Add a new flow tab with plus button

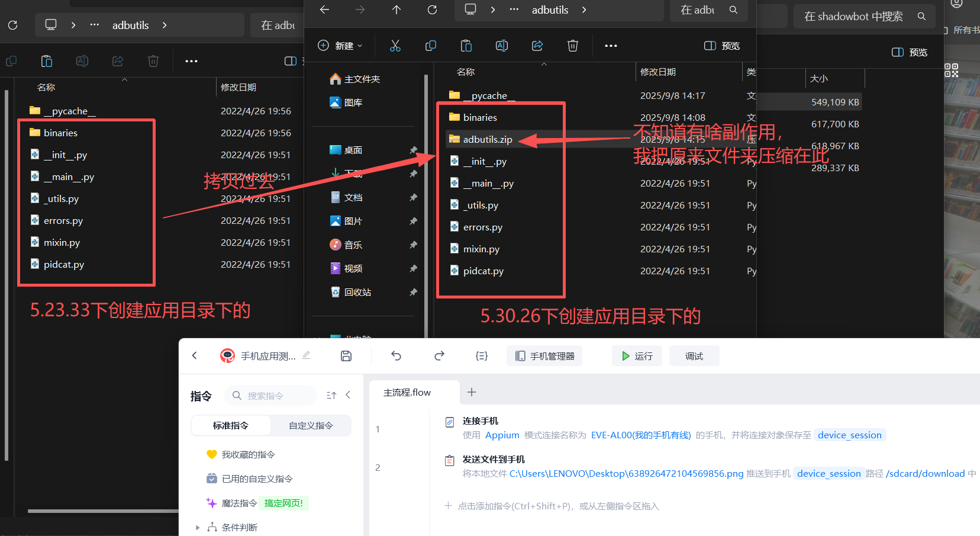[472, 392]
